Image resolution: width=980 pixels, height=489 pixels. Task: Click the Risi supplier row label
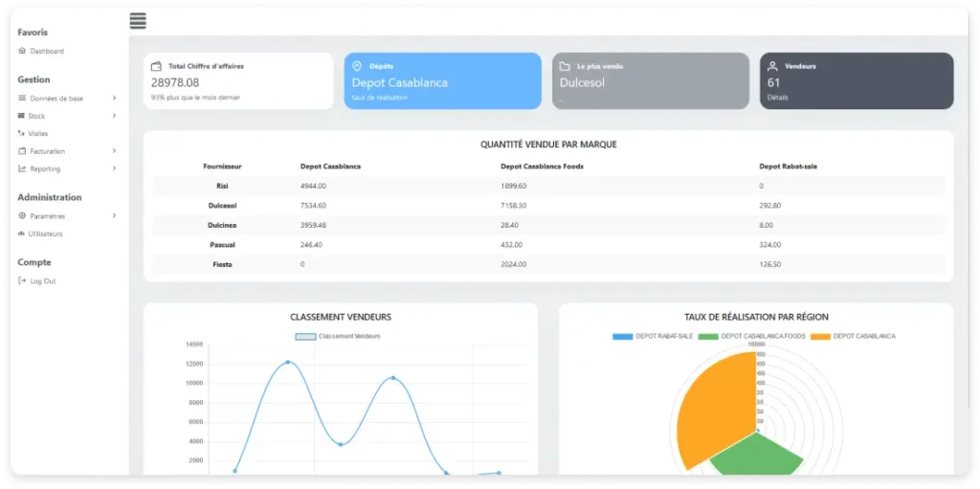pyautogui.click(x=222, y=186)
